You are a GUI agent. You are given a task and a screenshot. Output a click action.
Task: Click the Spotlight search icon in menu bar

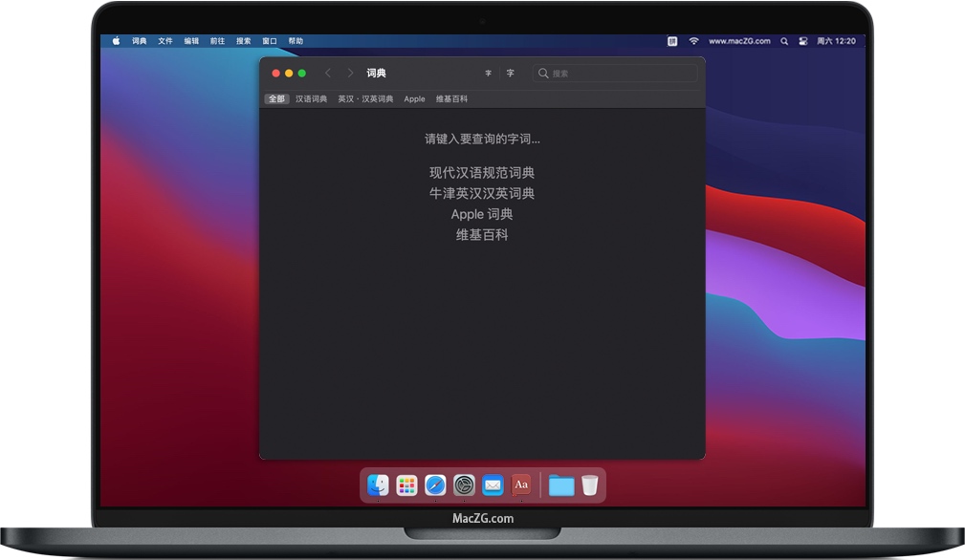[785, 40]
